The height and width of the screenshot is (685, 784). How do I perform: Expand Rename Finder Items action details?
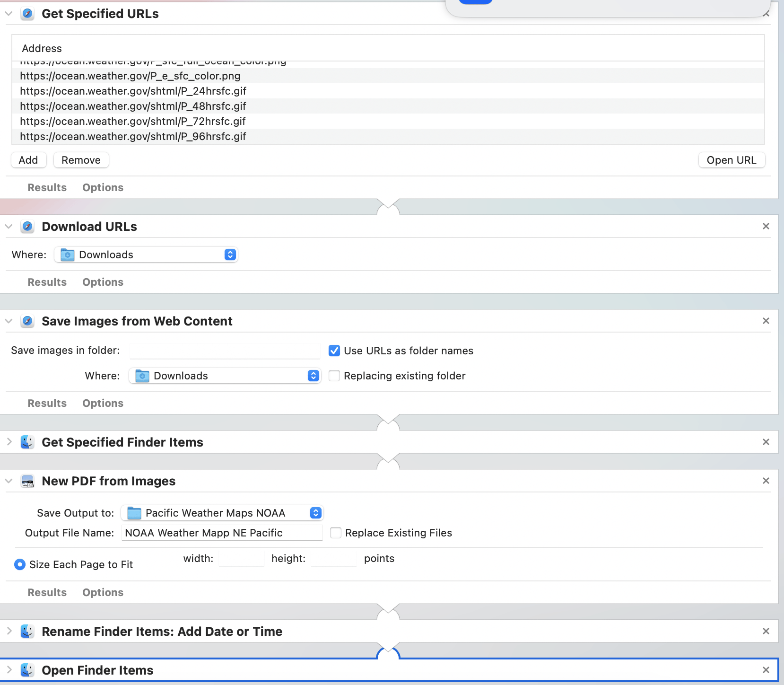9,632
